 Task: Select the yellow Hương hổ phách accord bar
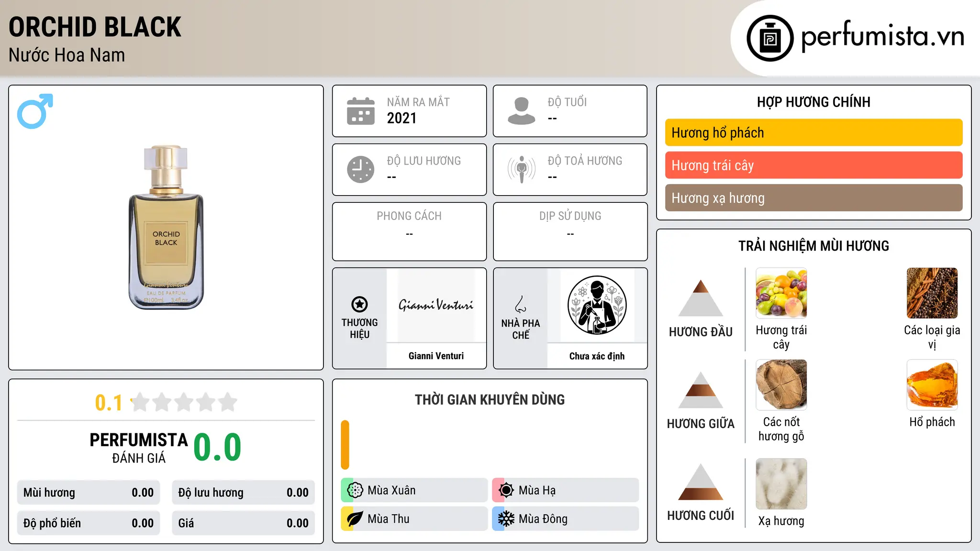click(x=813, y=132)
